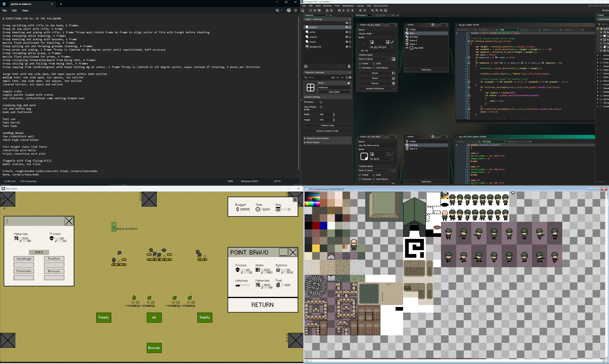Expand Paths folder in Asset Browser

point(598,77)
